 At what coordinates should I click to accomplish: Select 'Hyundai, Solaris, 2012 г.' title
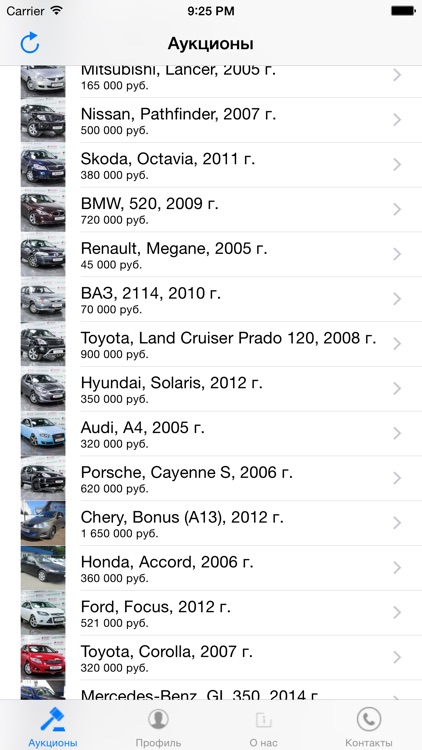[x=172, y=383]
